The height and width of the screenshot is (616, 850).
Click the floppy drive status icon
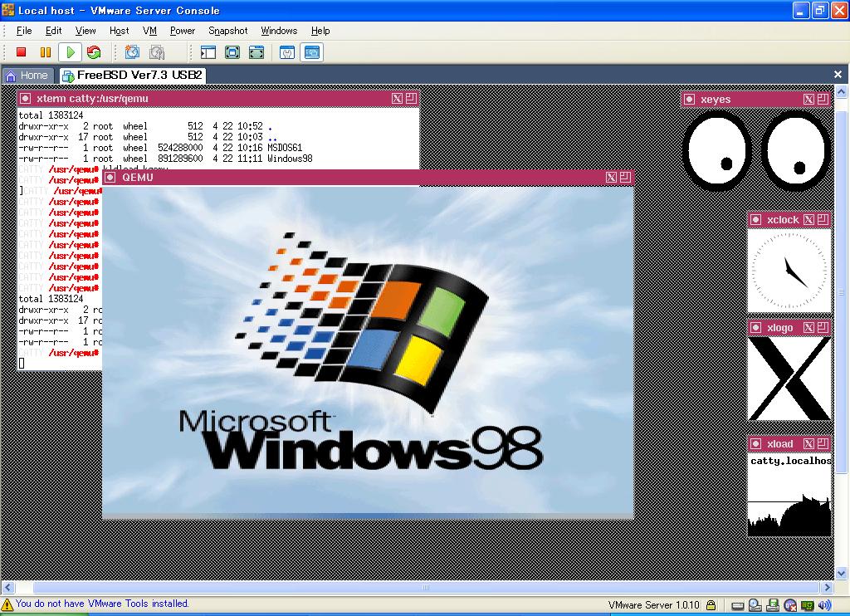(x=773, y=605)
